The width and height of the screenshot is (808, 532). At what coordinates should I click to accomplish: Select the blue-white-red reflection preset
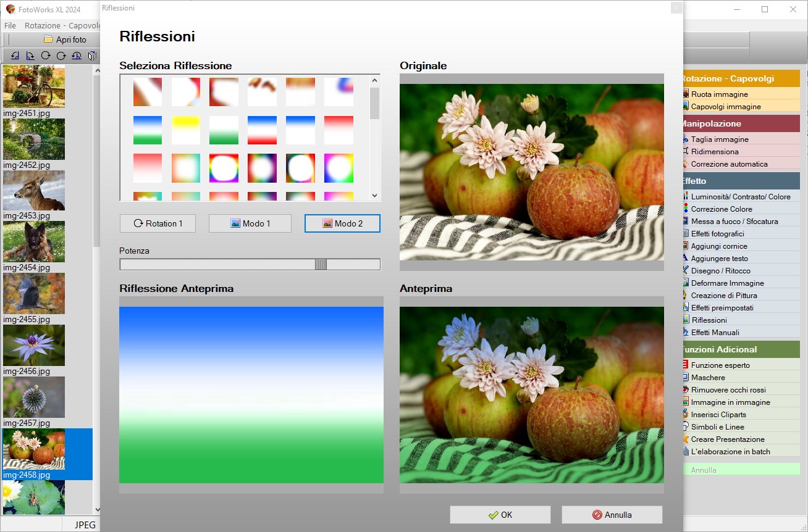(x=263, y=130)
